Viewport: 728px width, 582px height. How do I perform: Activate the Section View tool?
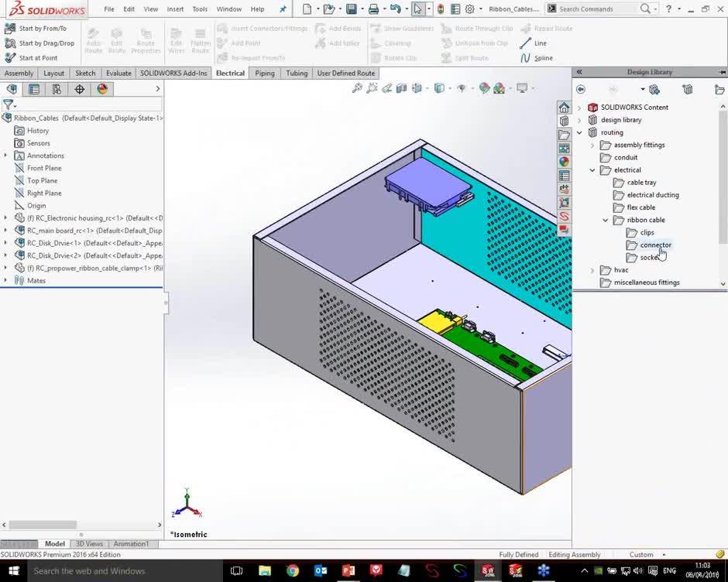402,88
